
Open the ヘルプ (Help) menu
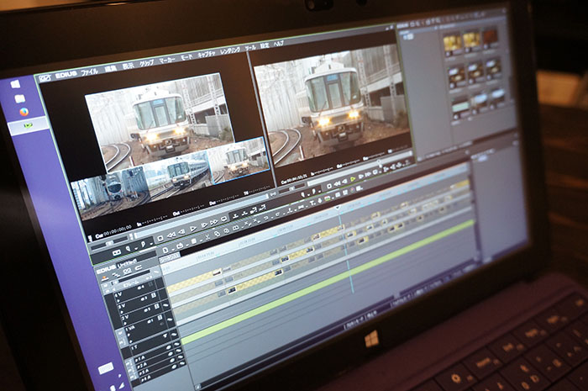point(278,44)
